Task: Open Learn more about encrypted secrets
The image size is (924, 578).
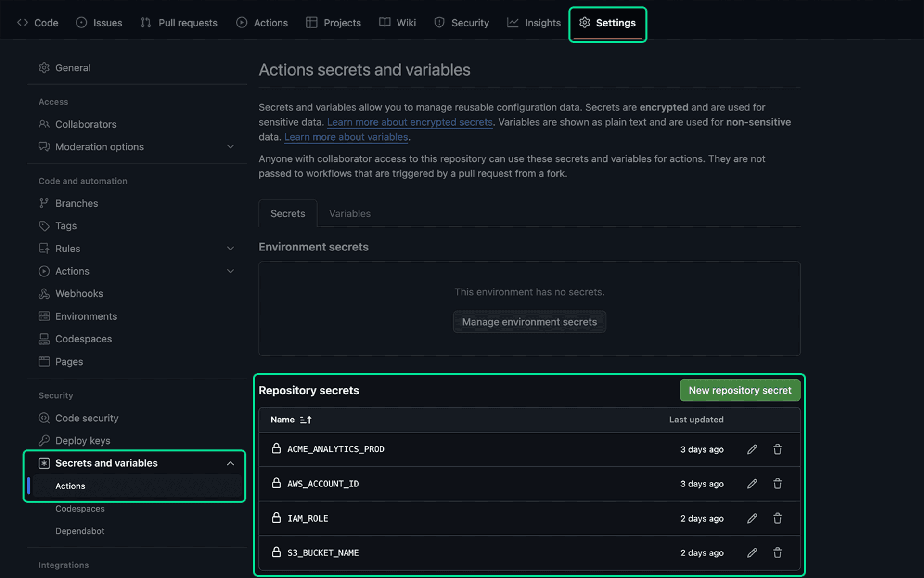Action: click(x=410, y=122)
